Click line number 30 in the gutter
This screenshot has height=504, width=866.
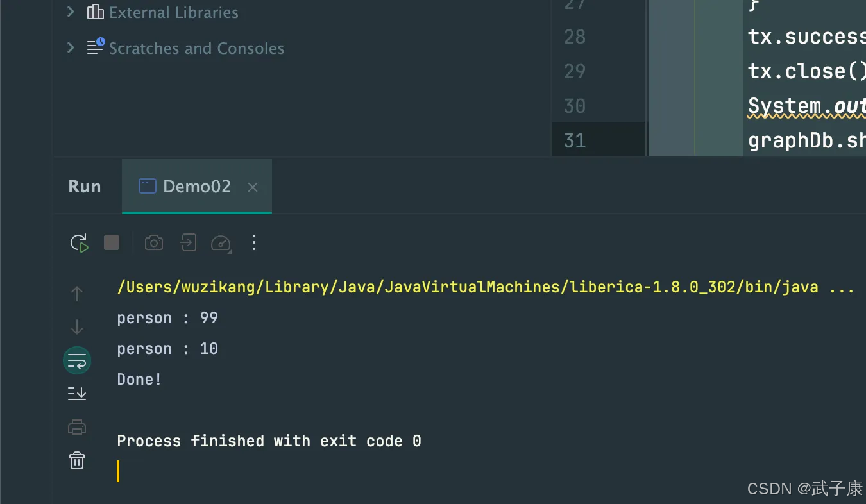tap(574, 106)
